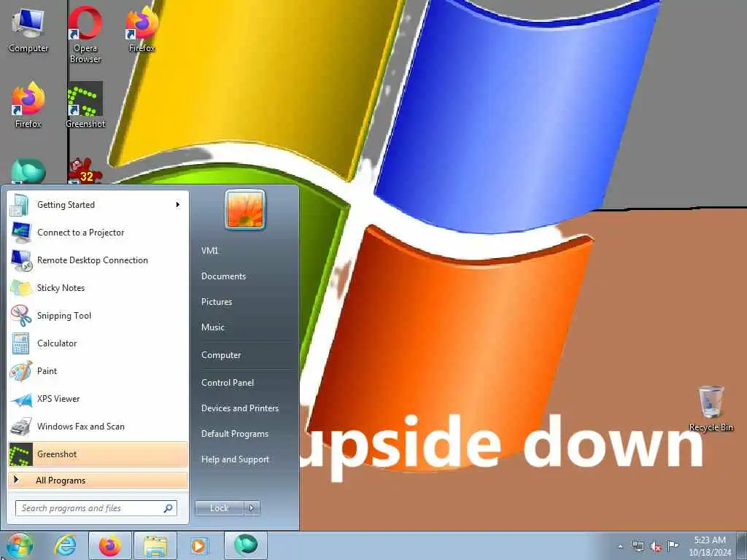Viewport: 747px width, 560px height.
Task: Open Internet Explorer from the taskbar
Action: click(65, 545)
